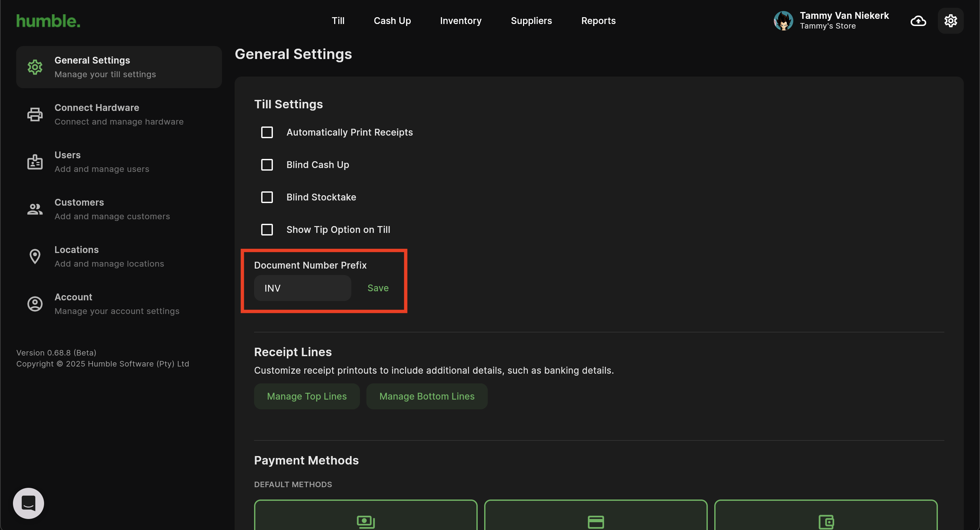This screenshot has height=530, width=980.
Task: Click Manage Bottom Lines button
Action: click(x=427, y=396)
